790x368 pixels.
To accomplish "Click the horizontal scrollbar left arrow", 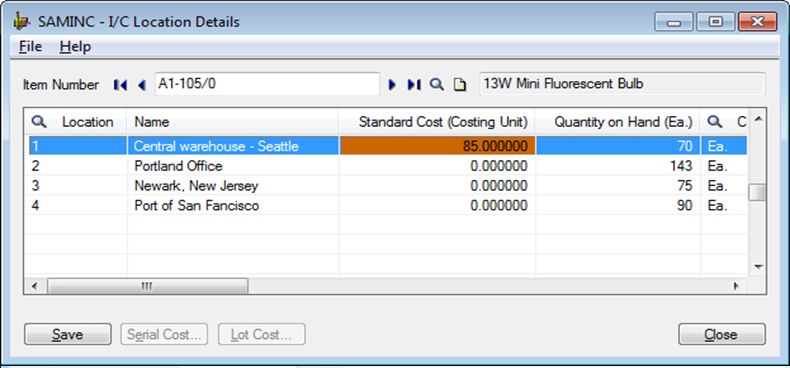I will point(35,286).
